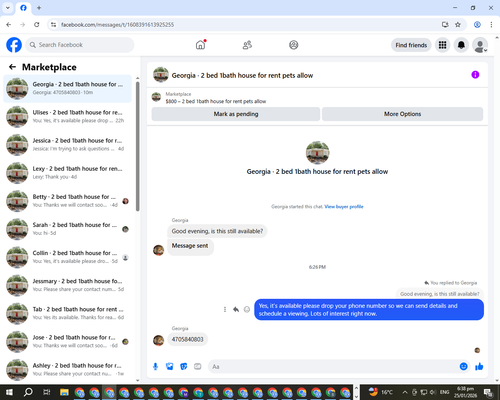
Task: Click the blue 'Yes, it's available' message bubble
Action: click(x=369, y=310)
